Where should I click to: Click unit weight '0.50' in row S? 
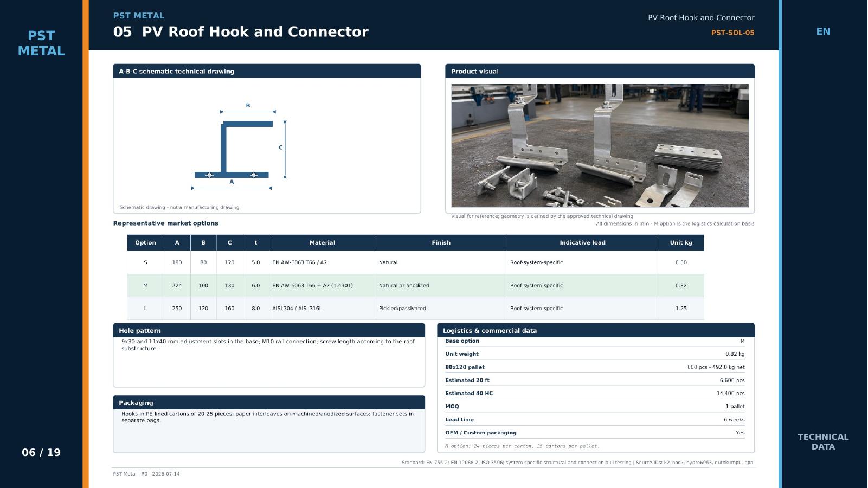(x=681, y=262)
